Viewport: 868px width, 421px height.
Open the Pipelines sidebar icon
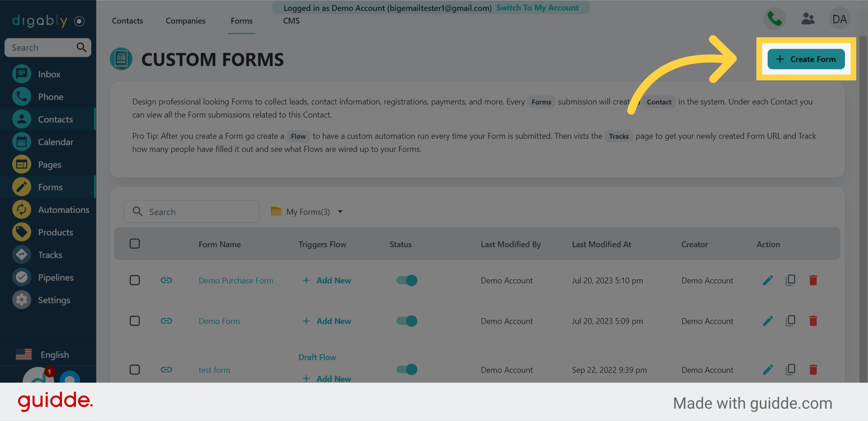tap(22, 277)
